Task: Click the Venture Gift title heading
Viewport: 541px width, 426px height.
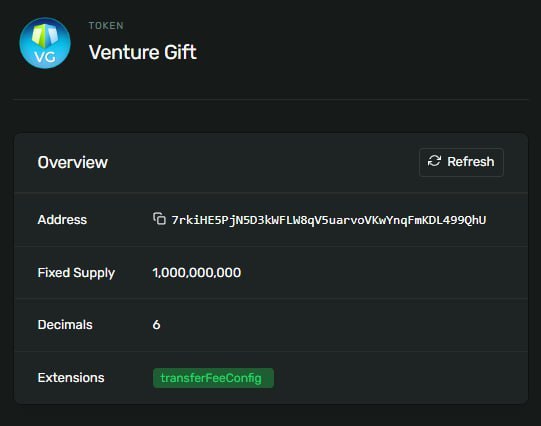Action: pyautogui.click(x=142, y=52)
